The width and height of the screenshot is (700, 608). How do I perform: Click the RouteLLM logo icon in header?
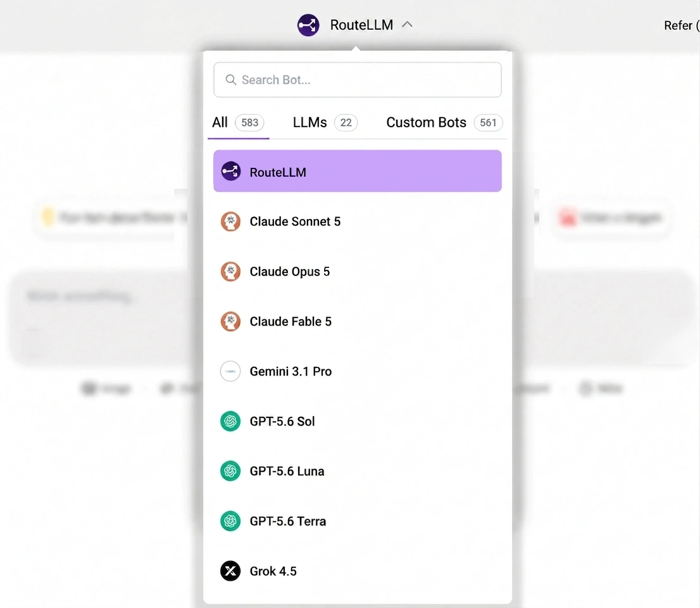(308, 25)
